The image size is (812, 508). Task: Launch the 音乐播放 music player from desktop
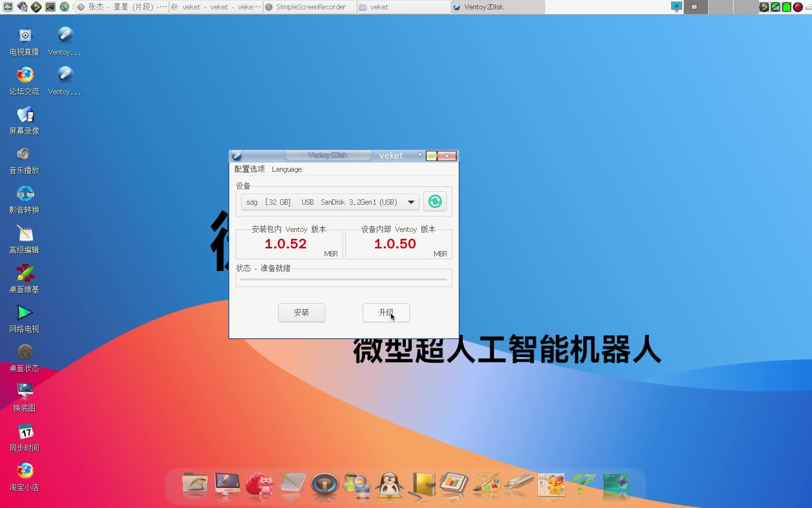coord(24,154)
